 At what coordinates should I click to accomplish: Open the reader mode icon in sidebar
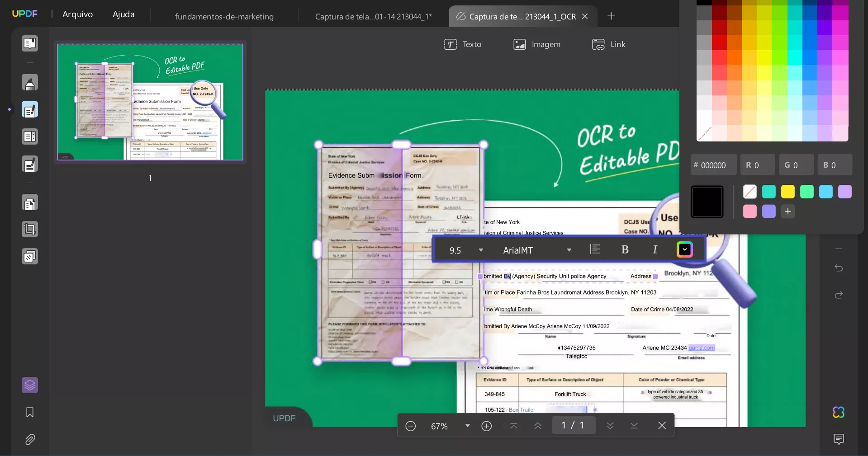point(30,43)
